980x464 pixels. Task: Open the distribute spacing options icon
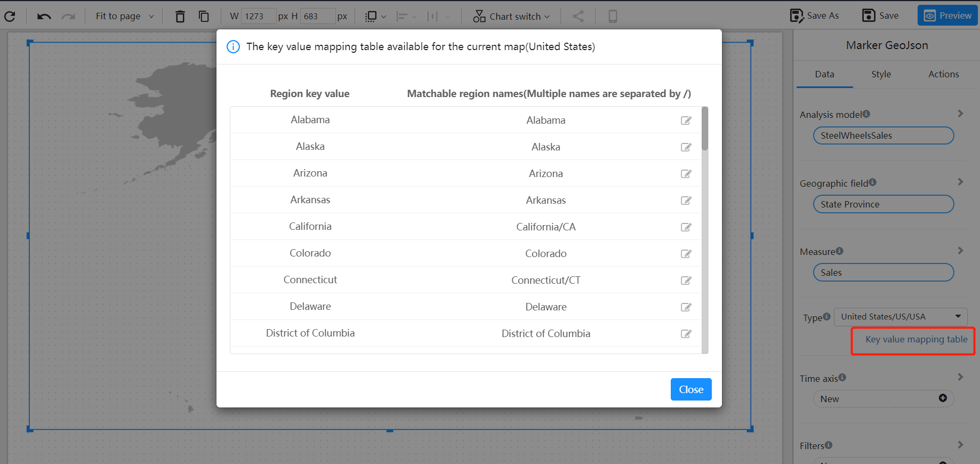pos(432,17)
